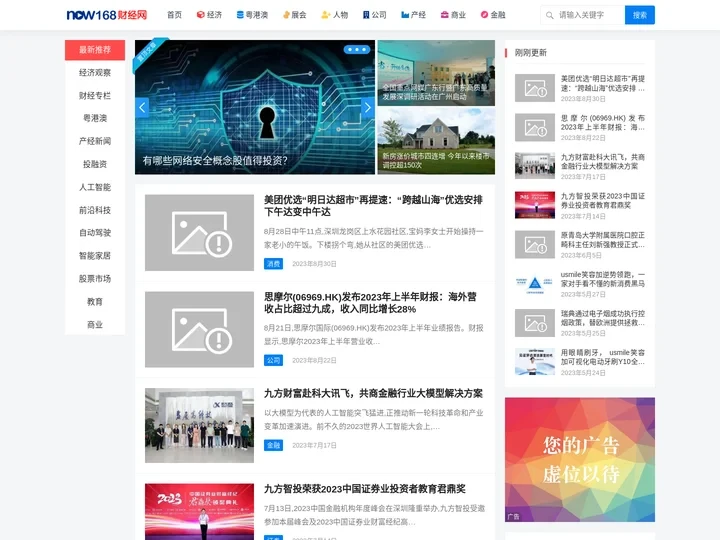Select 产经新闻 in the left sidebar

coord(95,141)
